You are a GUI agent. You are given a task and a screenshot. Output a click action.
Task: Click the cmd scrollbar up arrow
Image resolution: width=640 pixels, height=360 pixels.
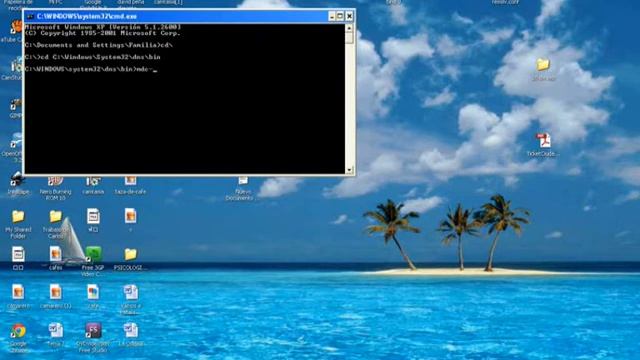349,28
